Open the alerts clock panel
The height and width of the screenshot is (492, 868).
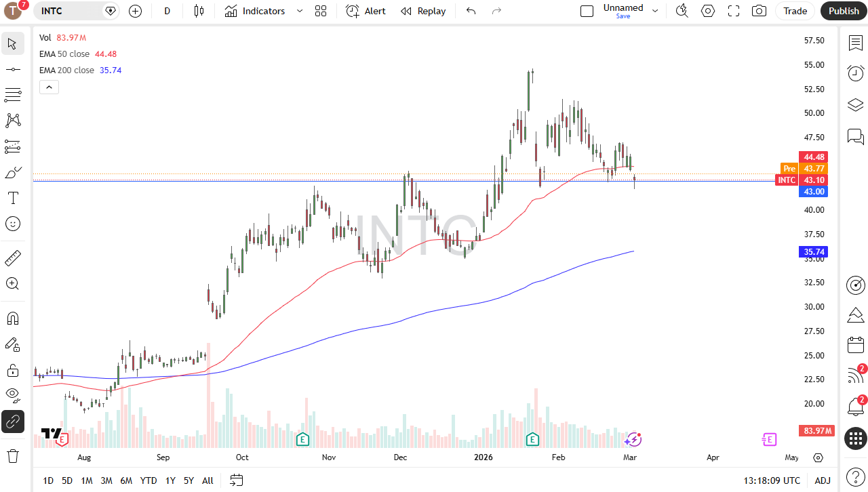point(856,73)
